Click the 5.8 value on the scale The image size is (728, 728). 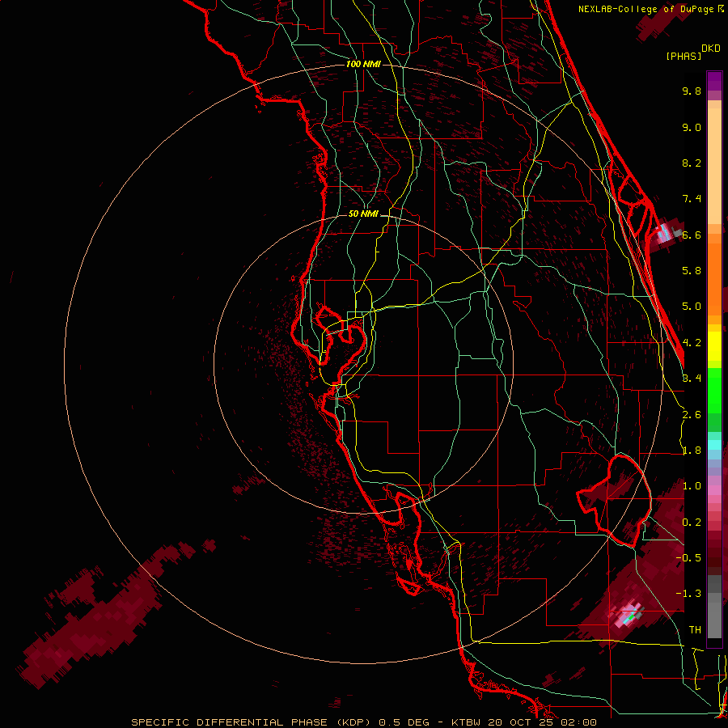[692, 271]
